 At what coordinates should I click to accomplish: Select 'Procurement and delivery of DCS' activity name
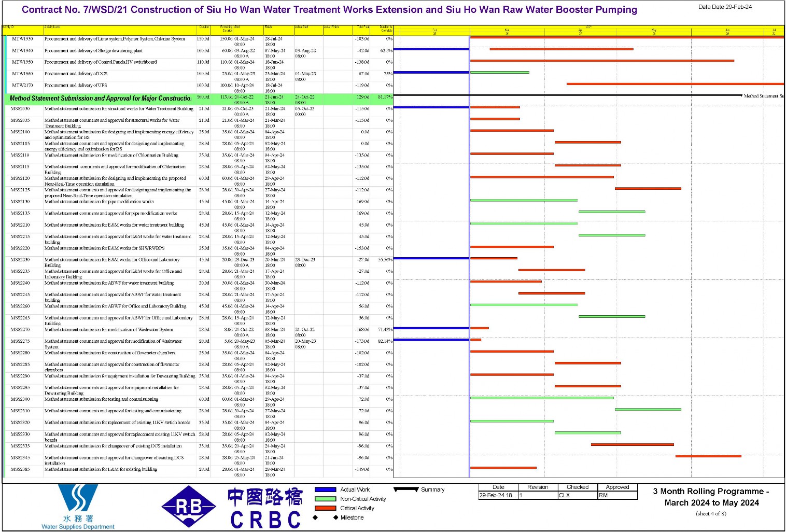tap(76, 74)
